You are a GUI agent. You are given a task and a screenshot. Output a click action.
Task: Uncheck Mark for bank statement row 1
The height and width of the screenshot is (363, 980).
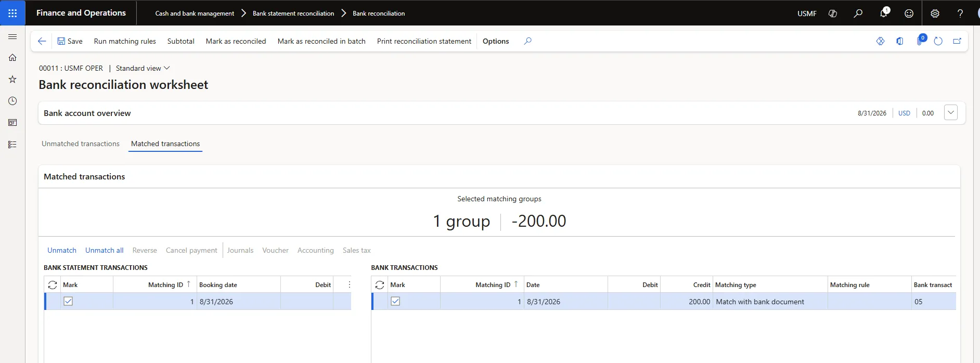[68, 301]
